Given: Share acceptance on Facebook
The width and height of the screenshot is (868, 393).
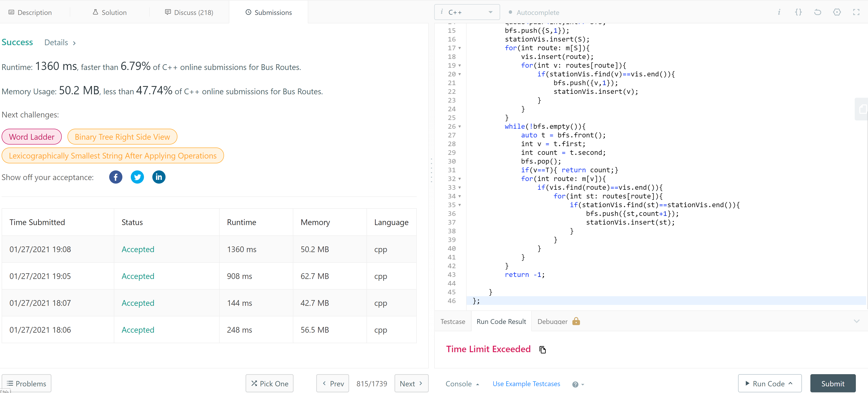Looking at the screenshot, I should click(116, 177).
